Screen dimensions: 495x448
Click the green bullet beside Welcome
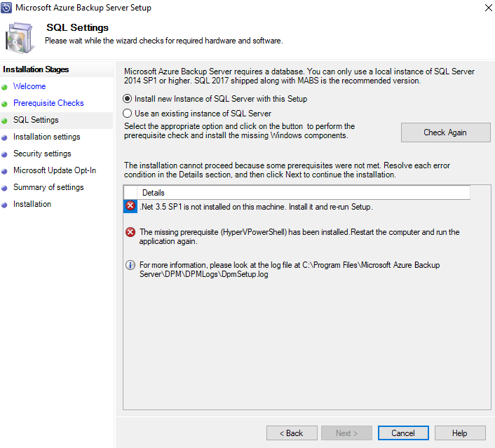(4, 88)
